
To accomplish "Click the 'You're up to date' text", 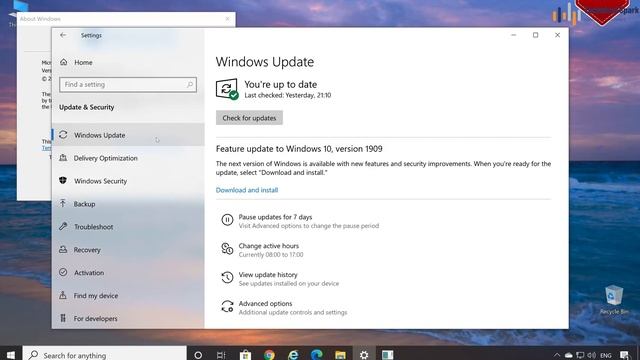I will (x=280, y=84).
